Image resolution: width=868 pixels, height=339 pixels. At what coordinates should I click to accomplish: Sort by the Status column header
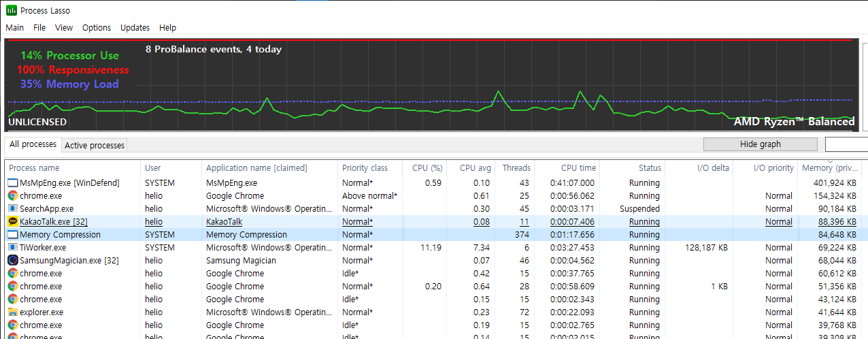632,167
